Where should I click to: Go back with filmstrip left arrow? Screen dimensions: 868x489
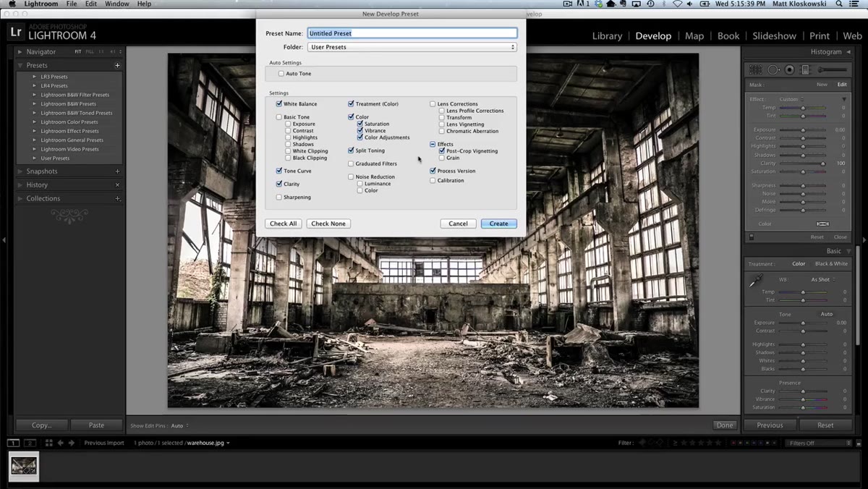(x=61, y=443)
